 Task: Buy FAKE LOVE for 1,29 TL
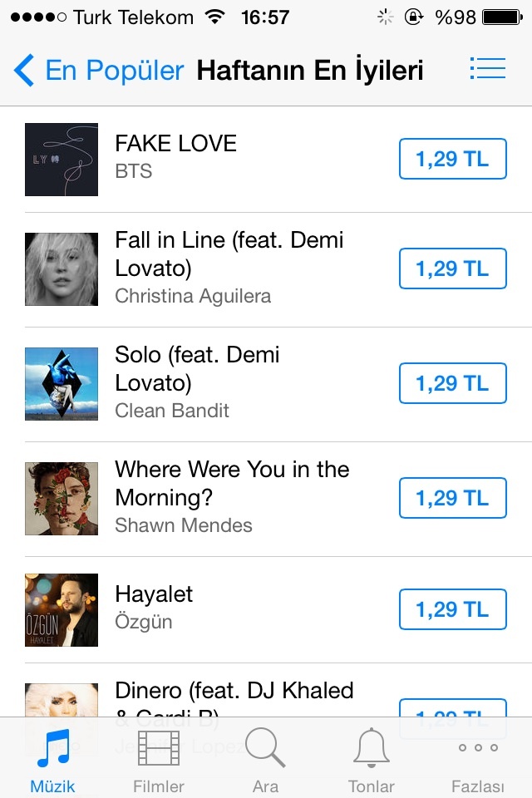pos(452,159)
